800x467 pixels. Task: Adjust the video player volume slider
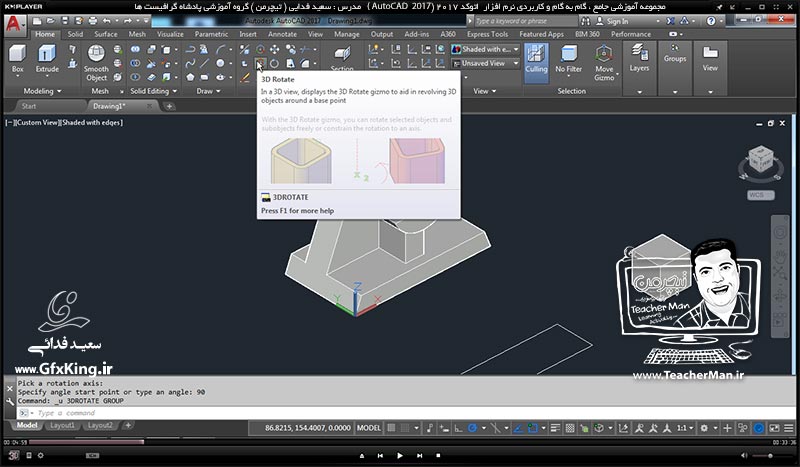(x=769, y=455)
